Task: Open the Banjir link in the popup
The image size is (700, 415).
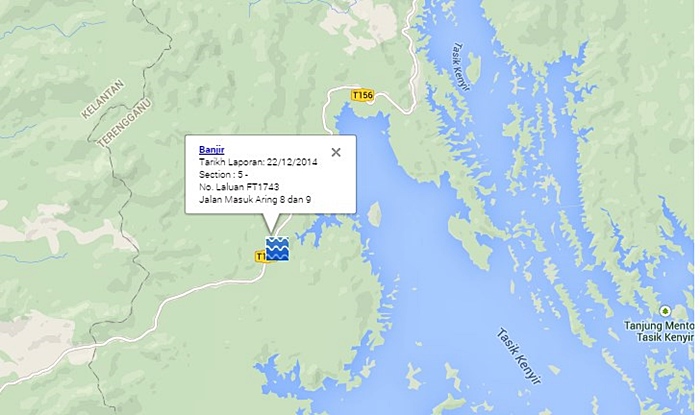Action: (212, 150)
